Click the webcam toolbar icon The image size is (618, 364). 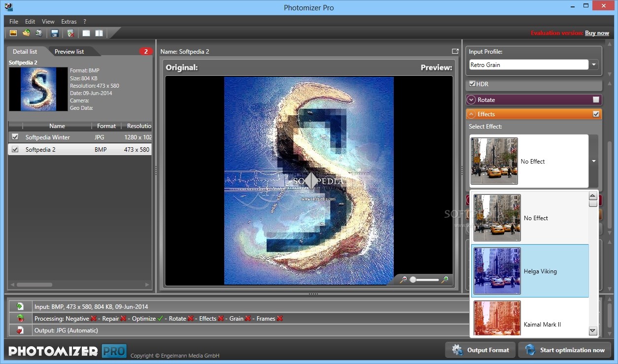pos(39,33)
